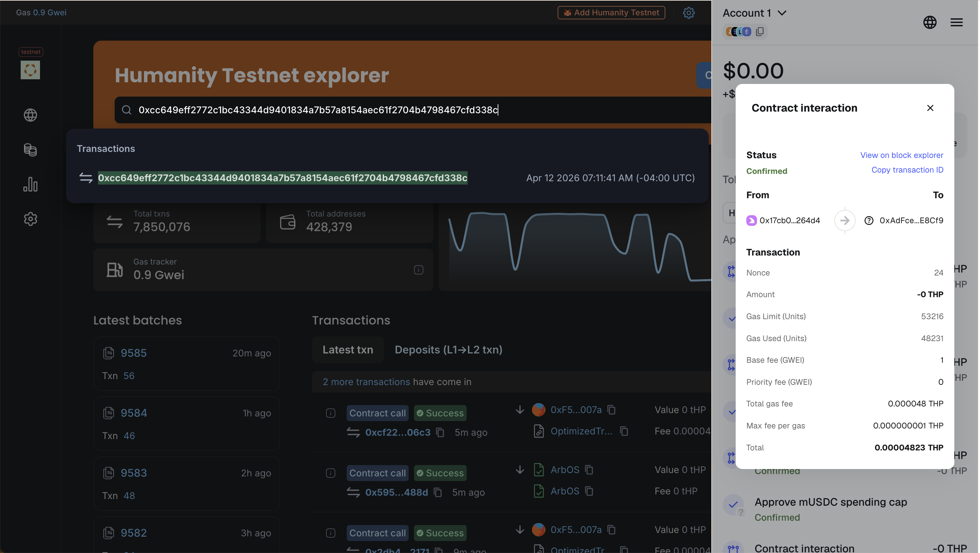Expand info for the 0x595...488d transaction
The image size is (980, 553).
pos(331,473)
